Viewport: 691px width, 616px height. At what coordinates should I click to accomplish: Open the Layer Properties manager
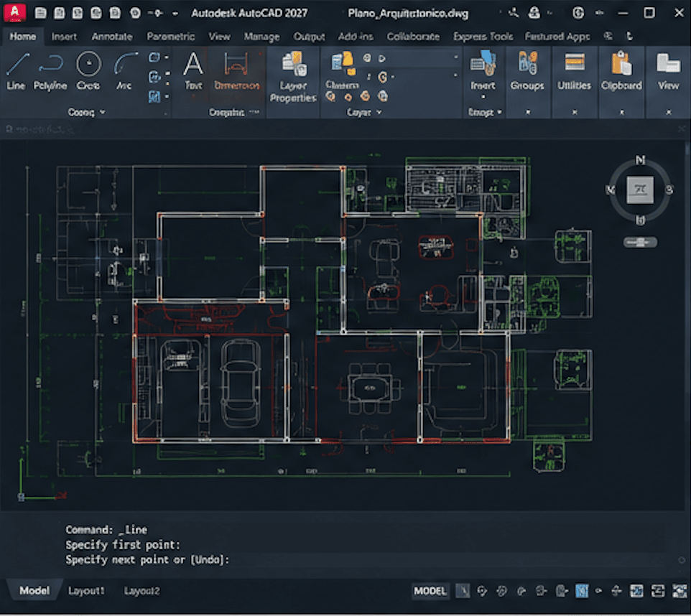click(x=293, y=77)
